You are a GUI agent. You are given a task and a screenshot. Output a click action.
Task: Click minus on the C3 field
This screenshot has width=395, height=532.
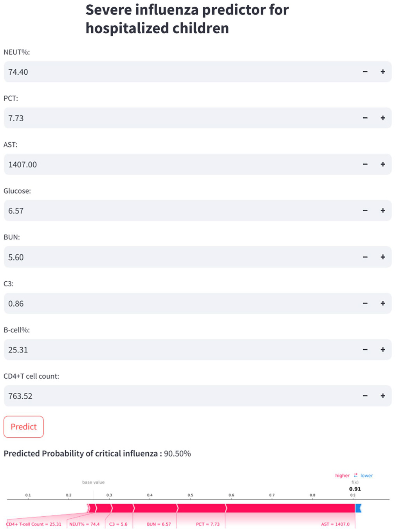coord(365,303)
